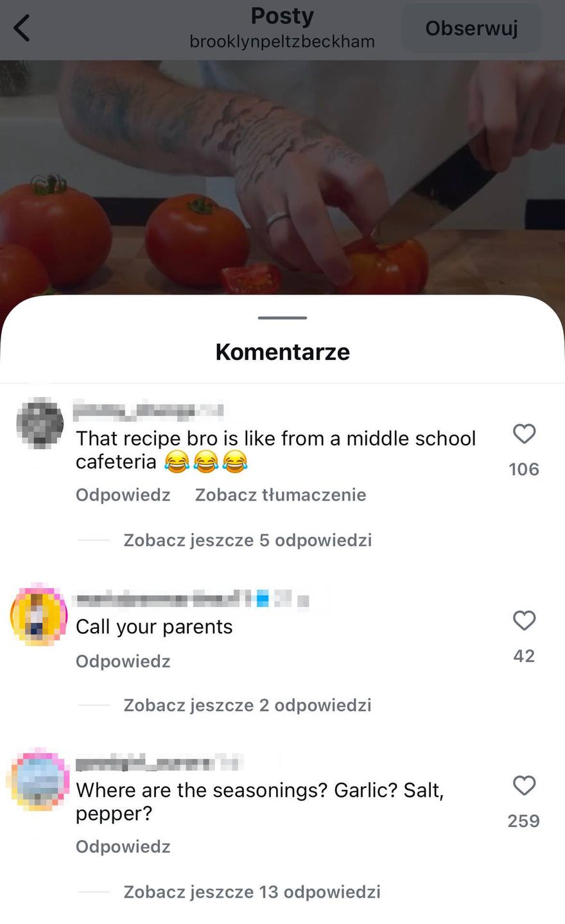The width and height of the screenshot is (565, 924).
Task: Expand 'Zobacz jeszcze 2 odpowiedzi' replies
Action: [x=247, y=705]
